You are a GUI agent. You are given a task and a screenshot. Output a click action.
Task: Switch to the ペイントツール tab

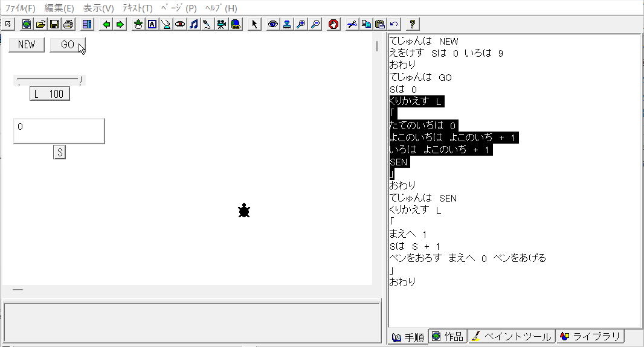point(511,336)
